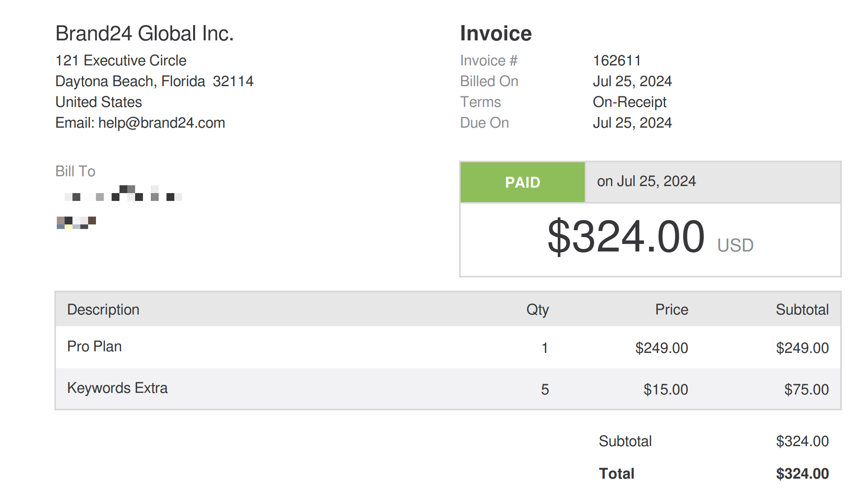Click the bold Total label
Screen dimensions: 868x490
pos(617,474)
